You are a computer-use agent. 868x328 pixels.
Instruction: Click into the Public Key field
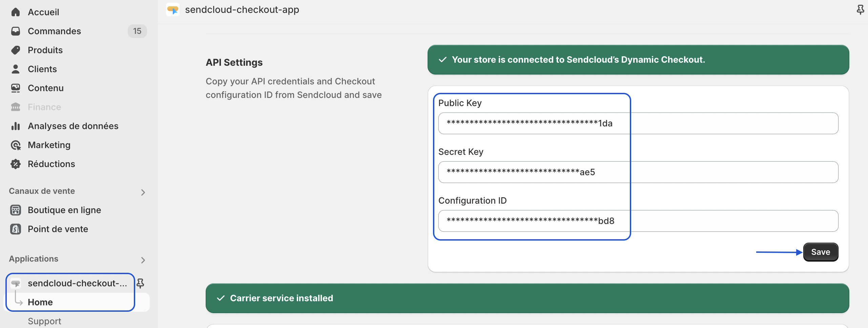(x=638, y=123)
